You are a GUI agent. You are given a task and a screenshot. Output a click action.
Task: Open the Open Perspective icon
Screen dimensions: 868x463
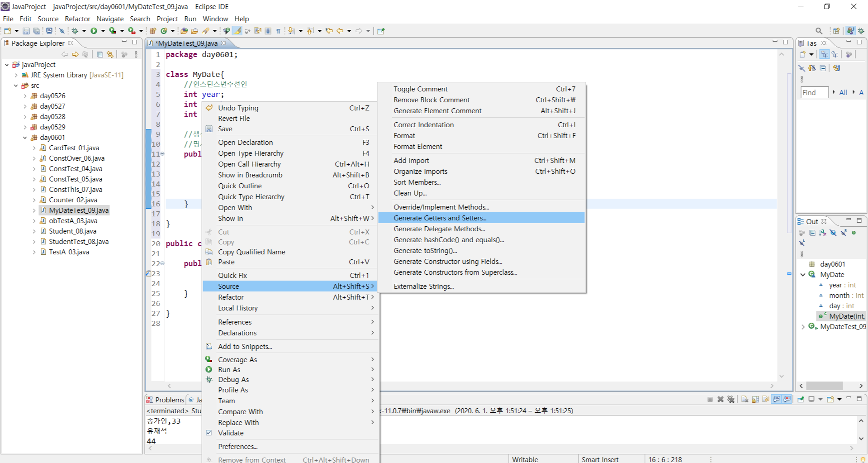[836, 31]
